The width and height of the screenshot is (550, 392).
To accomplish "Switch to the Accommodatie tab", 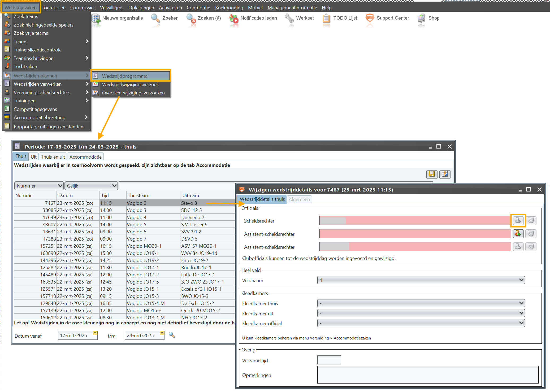I will click(85, 157).
